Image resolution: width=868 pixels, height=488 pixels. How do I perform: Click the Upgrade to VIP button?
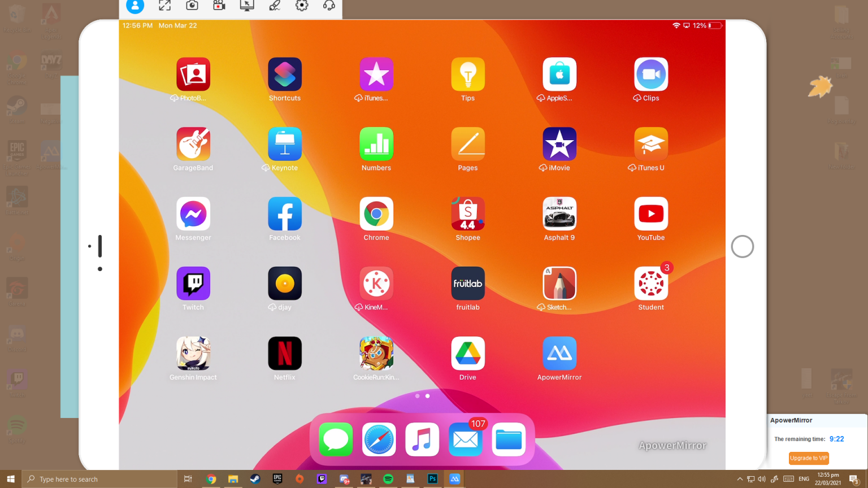coord(808,458)
